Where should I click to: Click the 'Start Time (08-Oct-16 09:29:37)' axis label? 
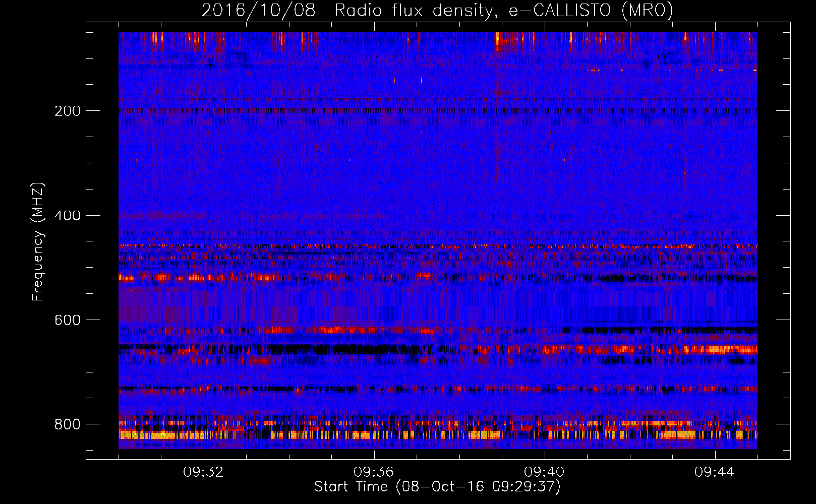437,487
